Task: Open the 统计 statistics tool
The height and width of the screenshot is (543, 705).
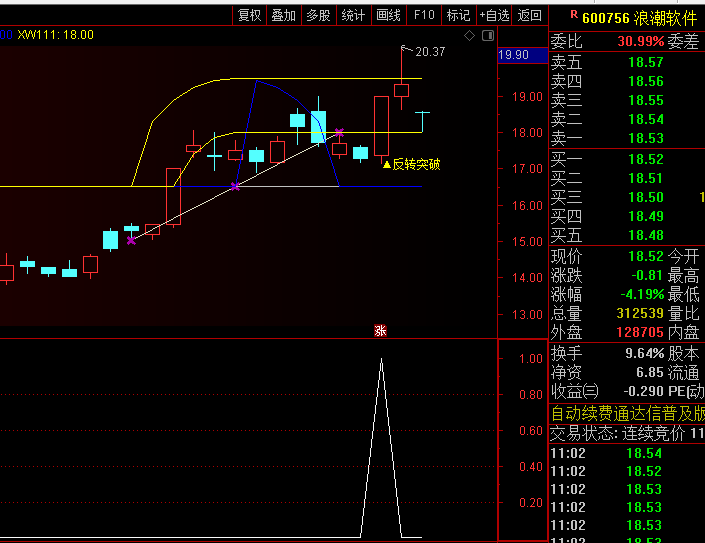Action: 353,15
